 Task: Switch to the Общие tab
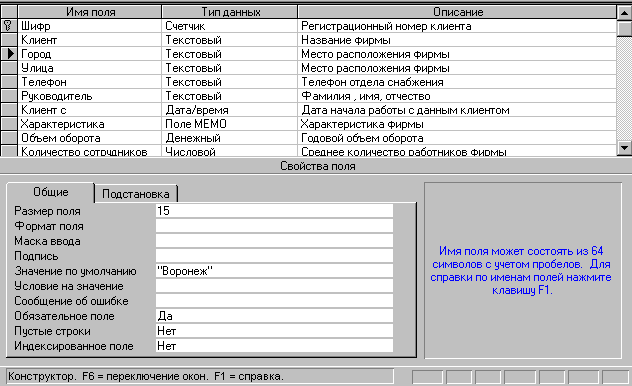click(51, 192)
